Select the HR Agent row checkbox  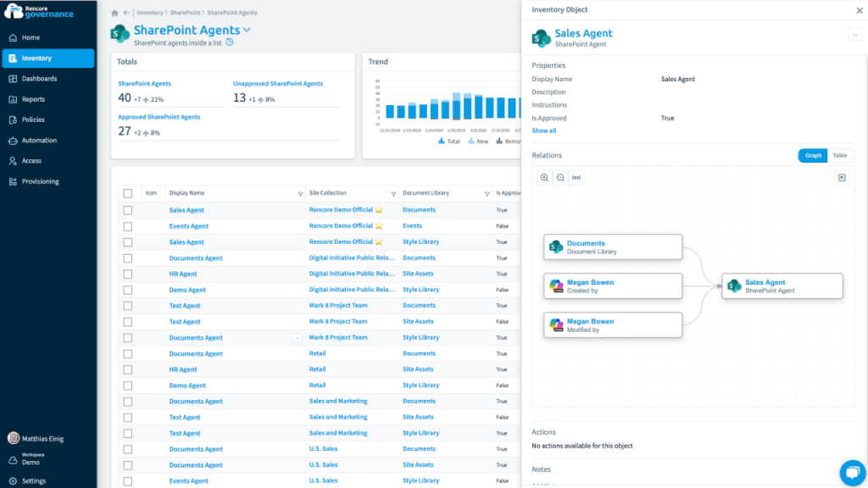click(128, 274)
